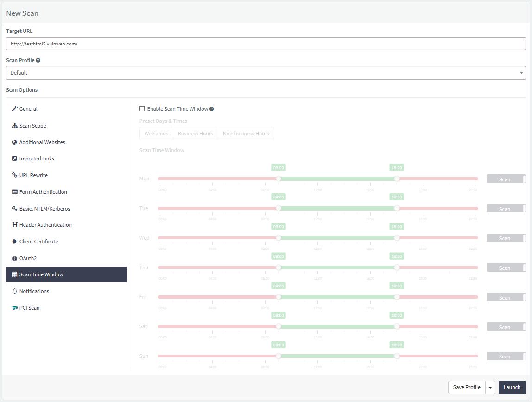Click the wrench icon beside General

click(x=14, y=108)
